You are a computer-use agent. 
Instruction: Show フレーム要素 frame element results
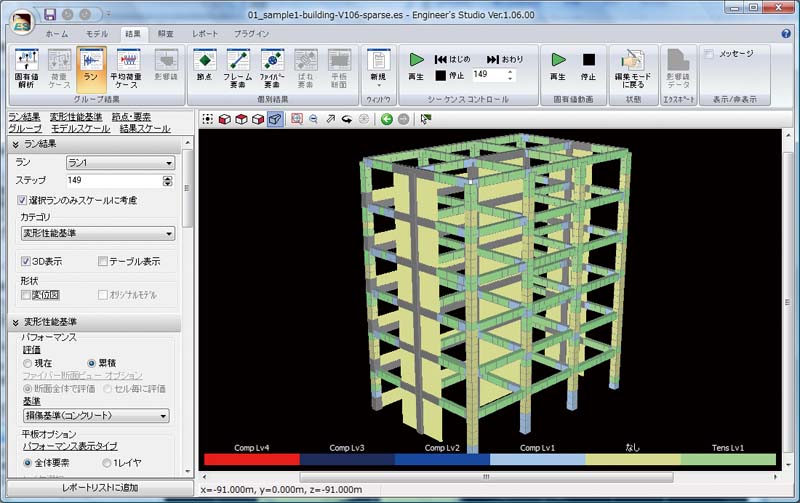pos(237,68)
